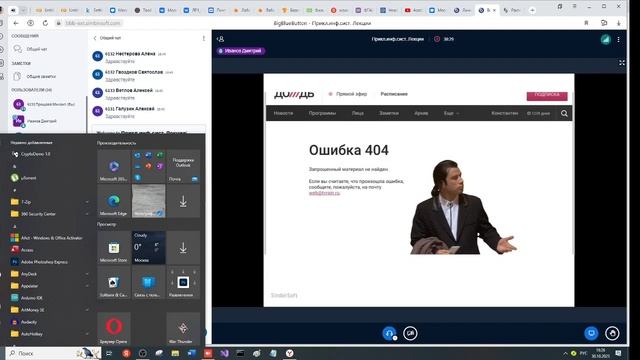Open Adobe Photoshop Express in Start menu
This screenshot has height=360, width=640.
click(44, 262)
